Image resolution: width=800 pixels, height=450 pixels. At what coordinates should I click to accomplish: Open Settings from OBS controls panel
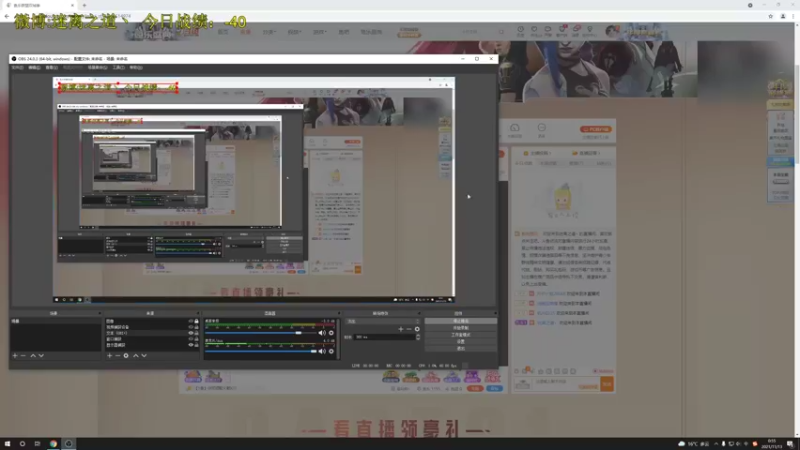point(461,342)
